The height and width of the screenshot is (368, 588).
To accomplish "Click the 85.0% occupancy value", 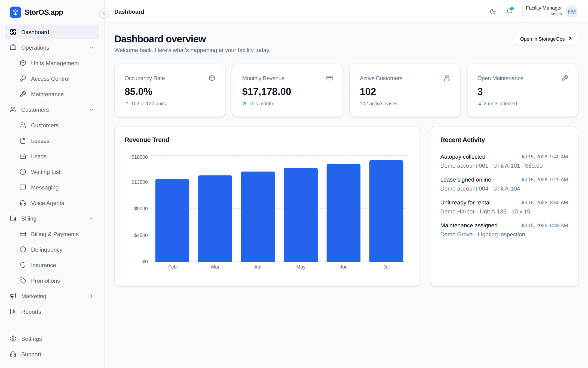I will point(138,92).
